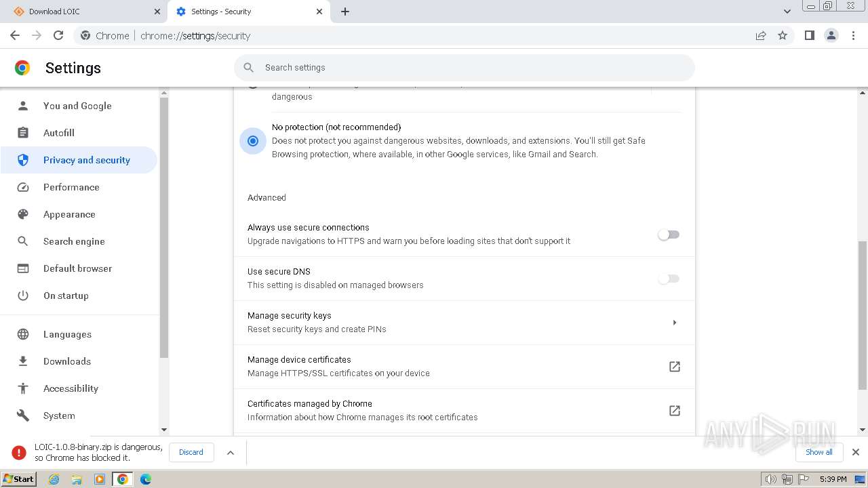The width and height of the screenshot is (868, 488).
Task: Open a new tab with plus button
Action: [344, 12]
